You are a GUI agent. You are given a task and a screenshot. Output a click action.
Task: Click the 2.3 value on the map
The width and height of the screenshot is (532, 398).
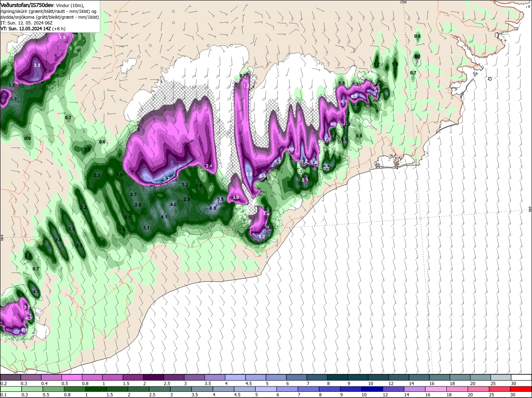(x=97, y=176)
